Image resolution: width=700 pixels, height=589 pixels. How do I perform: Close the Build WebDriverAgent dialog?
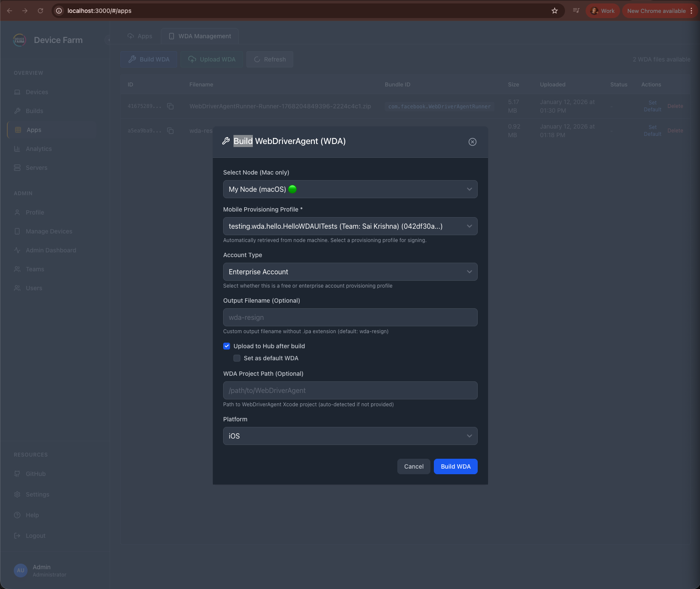coord(472,142)
